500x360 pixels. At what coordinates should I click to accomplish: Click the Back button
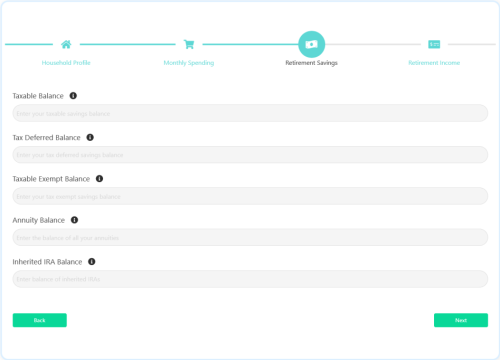coord(40,320)
